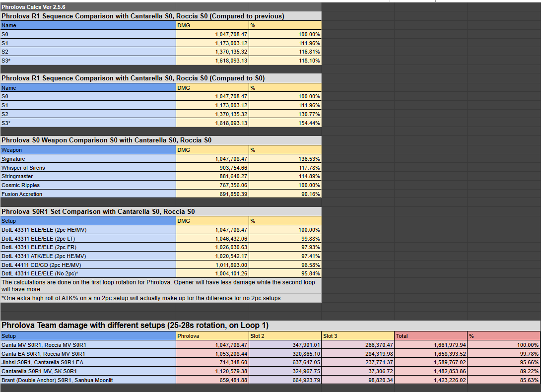541x392 pixels.
Task: Click the Weapon column header cell
Action: (88, 150)
